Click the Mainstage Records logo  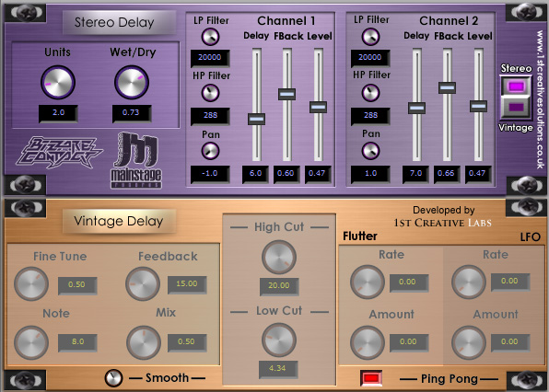136,160
